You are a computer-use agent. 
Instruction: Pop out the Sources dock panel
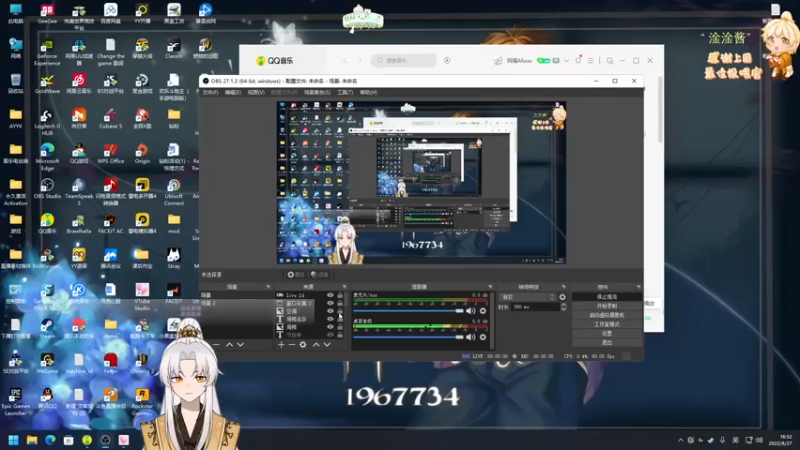click(344, 287)
